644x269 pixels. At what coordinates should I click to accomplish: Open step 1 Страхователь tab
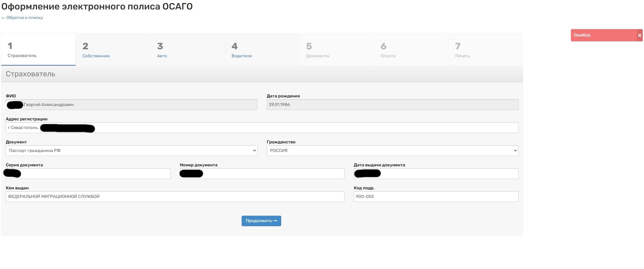(x=39, y=50)
